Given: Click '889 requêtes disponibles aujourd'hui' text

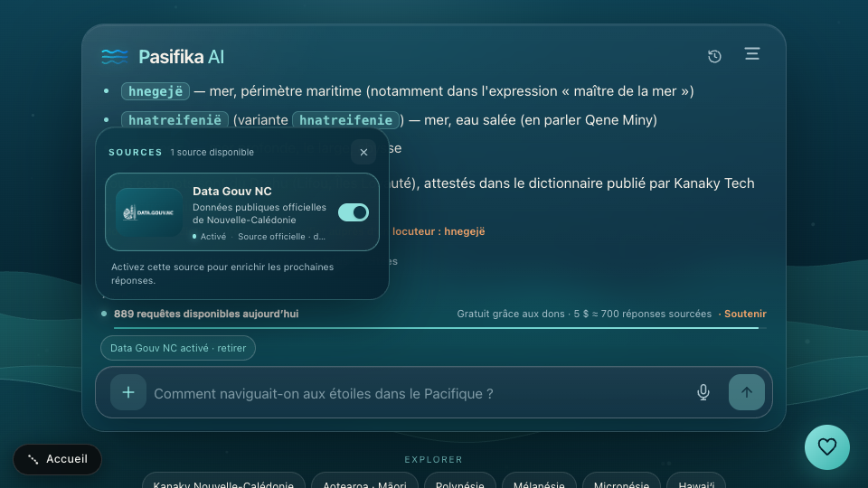Looking at the screenshot, I should pyautogui.click(x=206, y=314).
